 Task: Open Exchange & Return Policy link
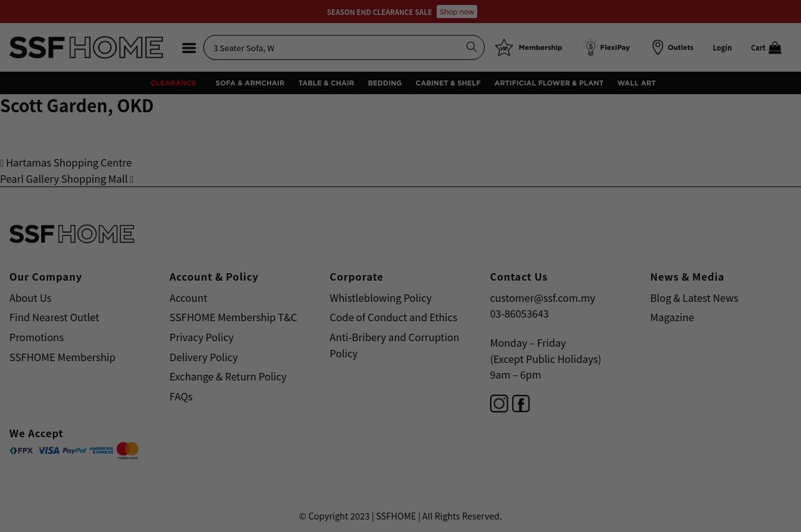pyautogui.click(x=228, y=377)
